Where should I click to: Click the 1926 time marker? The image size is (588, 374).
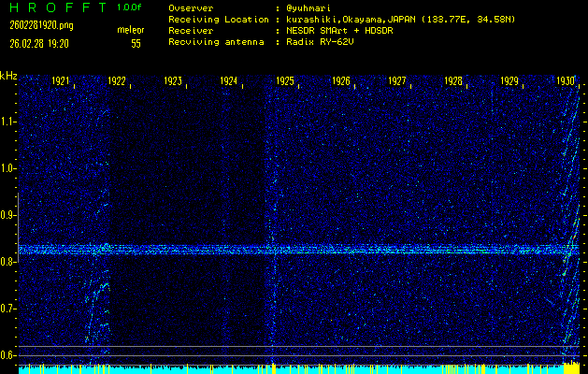pyautogui.click(x=341, y=81)
